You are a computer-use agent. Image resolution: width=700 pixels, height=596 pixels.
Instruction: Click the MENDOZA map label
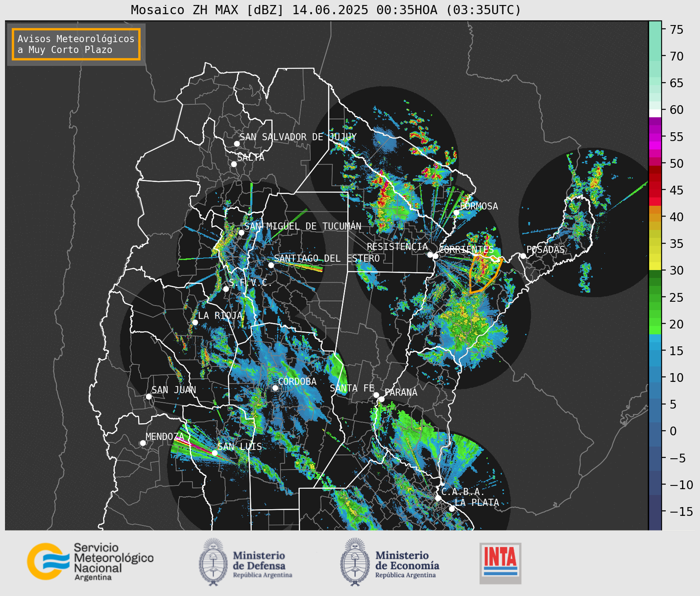(x=165, y=437)
